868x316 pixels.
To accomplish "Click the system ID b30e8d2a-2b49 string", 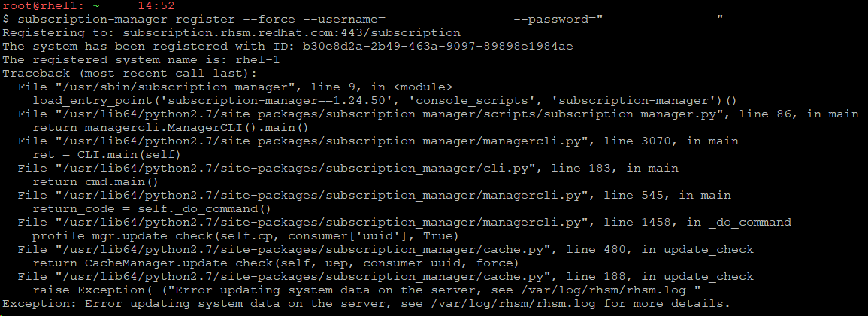I will (437, 46).
